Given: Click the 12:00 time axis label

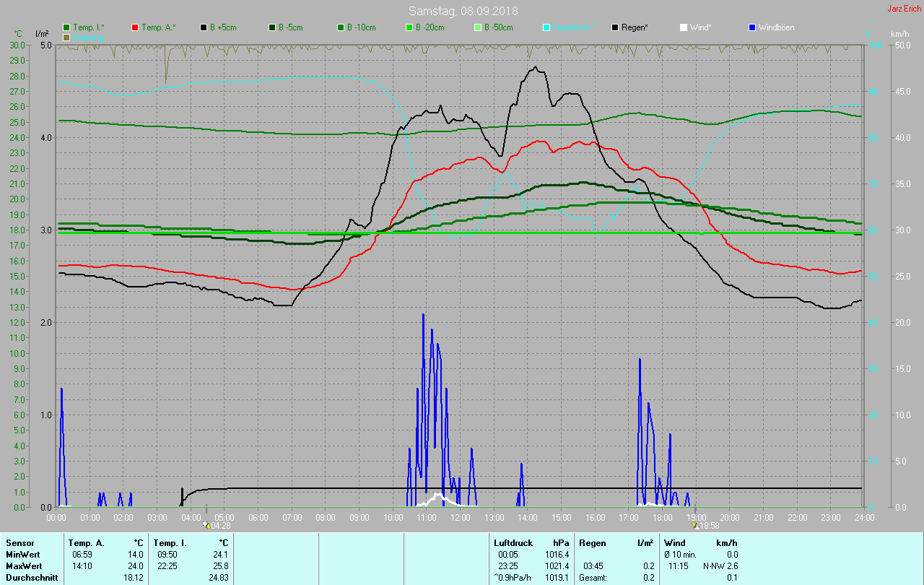Looking at the screenshot, I should (x=461, y=517).
